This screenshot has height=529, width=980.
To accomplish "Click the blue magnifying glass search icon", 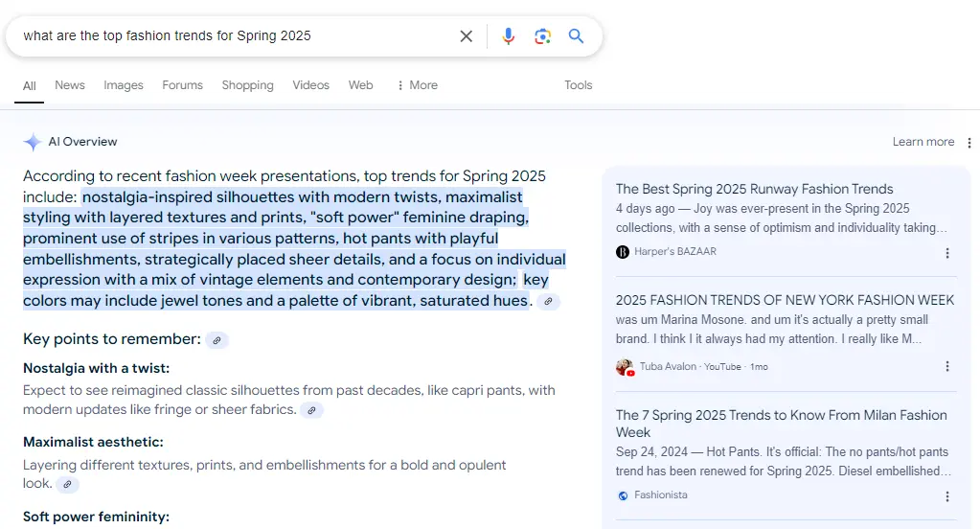I will click(x=576, y=36).
